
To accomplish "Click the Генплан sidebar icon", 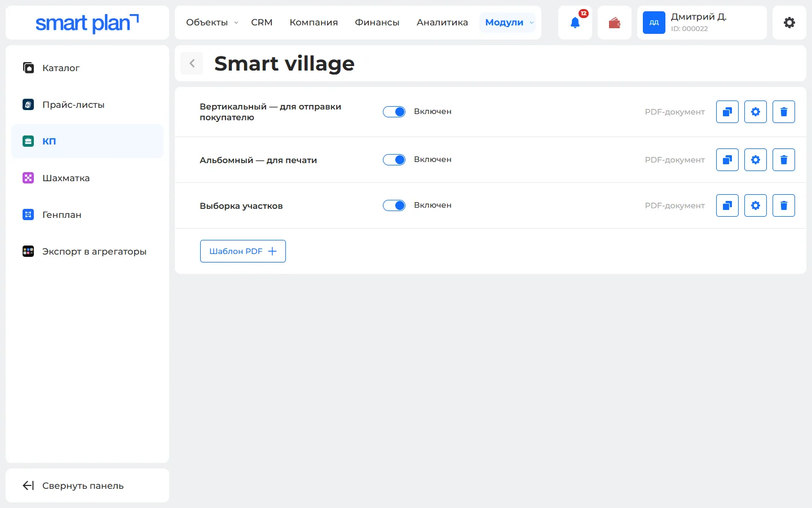I will 28,214.
